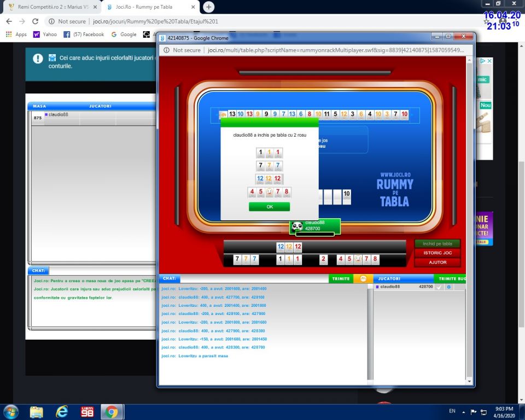Click the main browser address bar

click(x=261, y=21)
